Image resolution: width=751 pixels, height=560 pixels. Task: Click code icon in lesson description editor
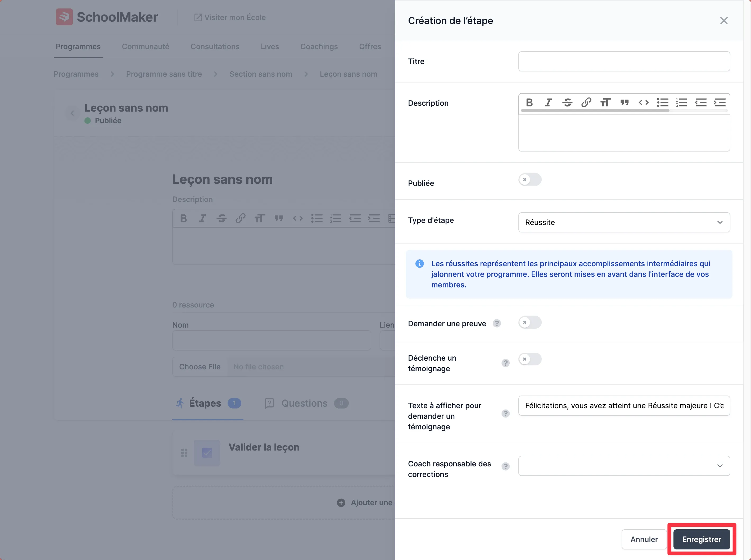coord(298,218)
